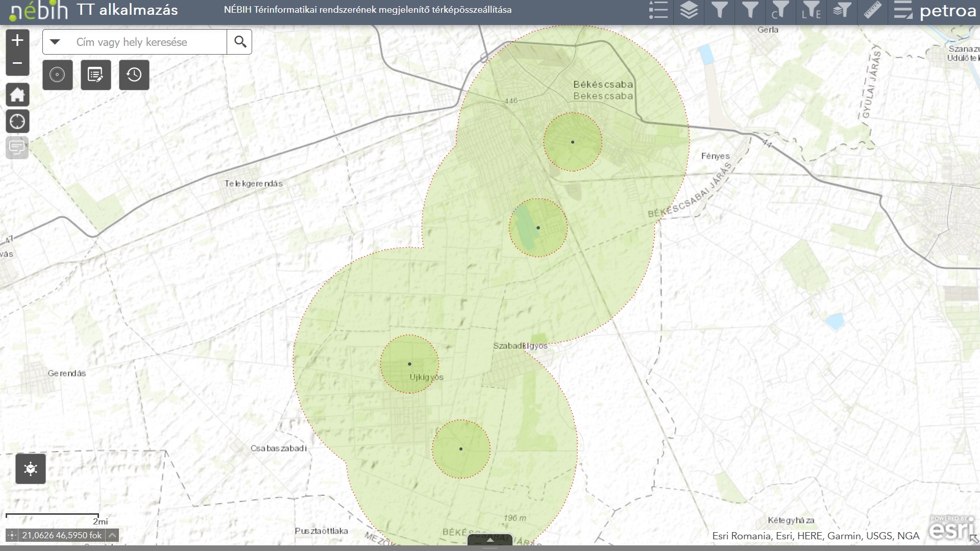Open the history clock tool

tap(134, 75)
